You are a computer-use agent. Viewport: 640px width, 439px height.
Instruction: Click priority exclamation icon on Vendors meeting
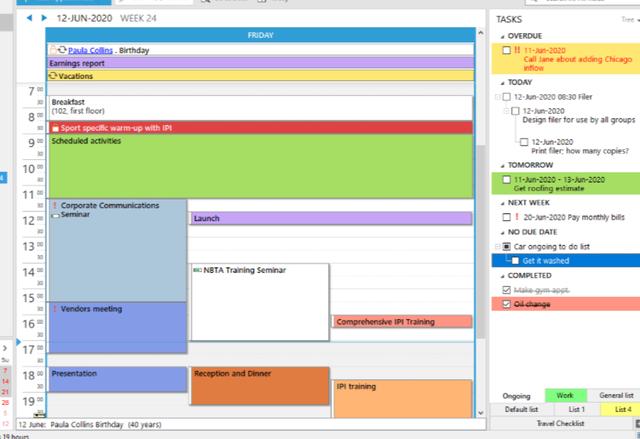tap(54, 310)
